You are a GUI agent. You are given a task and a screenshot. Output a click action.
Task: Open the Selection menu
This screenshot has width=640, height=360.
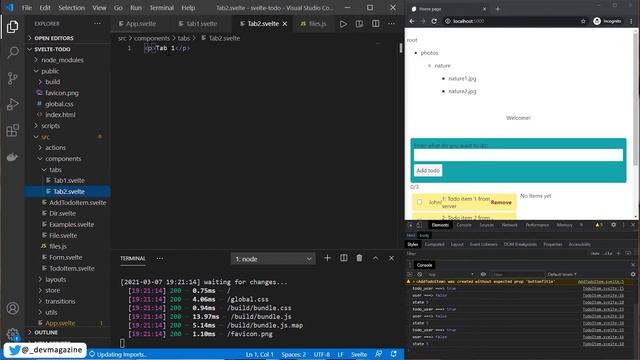click(71, 8)
